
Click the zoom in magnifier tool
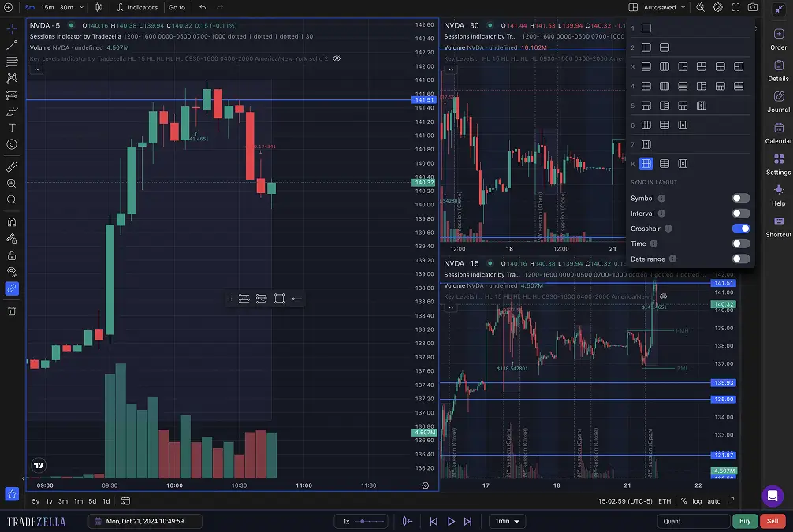[12, 183]
